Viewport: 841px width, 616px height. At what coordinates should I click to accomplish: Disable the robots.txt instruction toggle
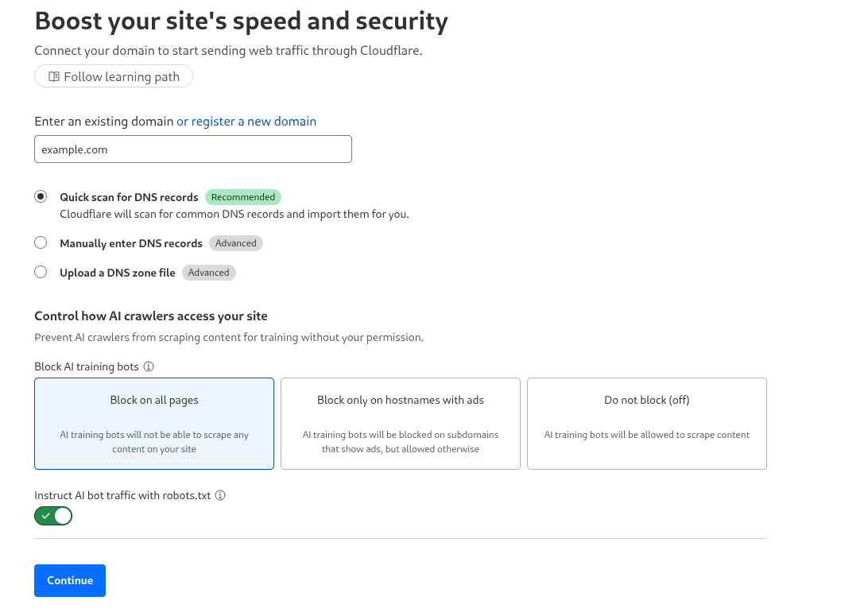click(53, 515)
